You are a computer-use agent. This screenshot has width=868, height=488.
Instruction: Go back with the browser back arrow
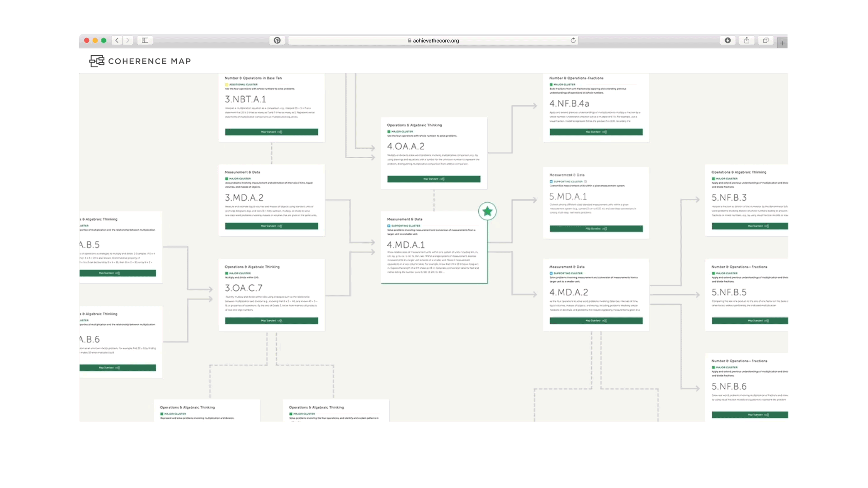[x=117, y=40]
